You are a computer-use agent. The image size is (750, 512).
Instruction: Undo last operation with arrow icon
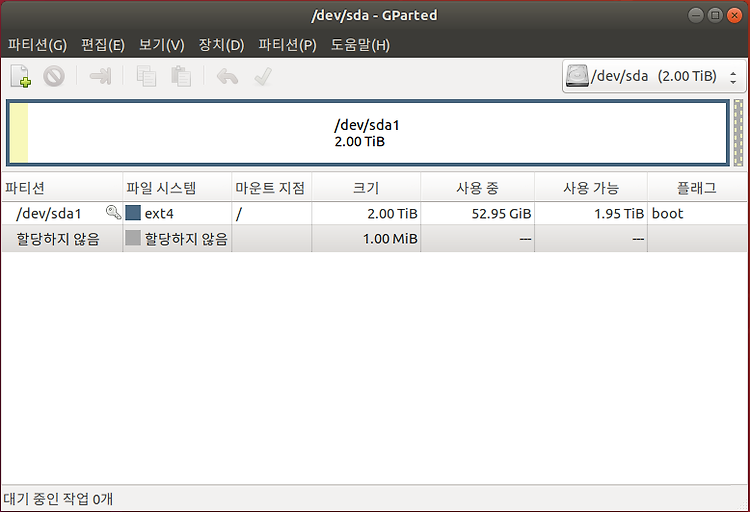click(227, 76)
